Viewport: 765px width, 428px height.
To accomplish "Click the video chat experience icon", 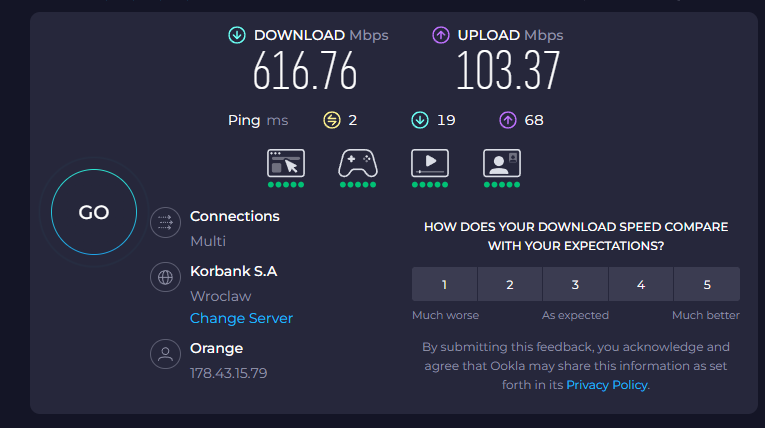I will click(502, 163).
